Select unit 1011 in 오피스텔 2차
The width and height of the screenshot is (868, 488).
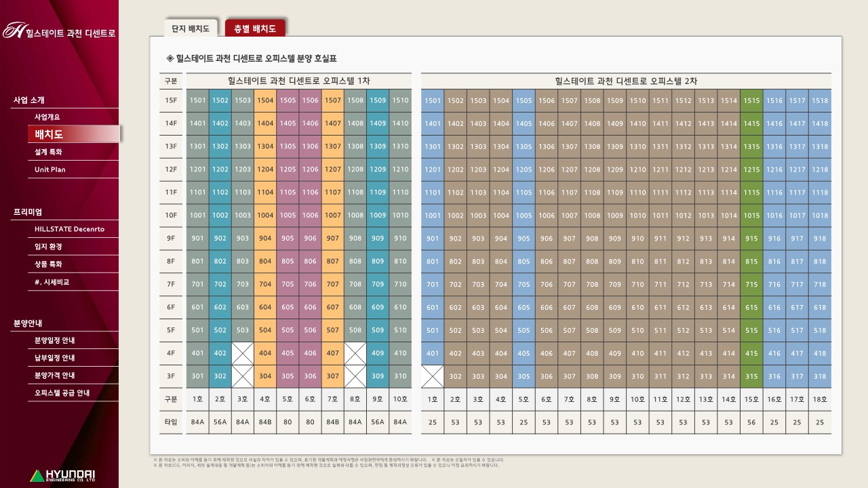(660, 216)
